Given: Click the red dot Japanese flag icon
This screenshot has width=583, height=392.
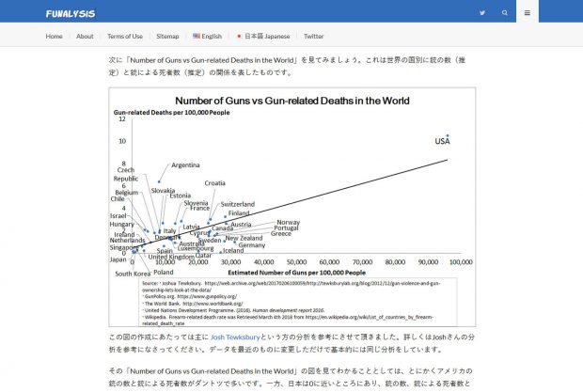Looking at the screenshot, I should point(239,36).
